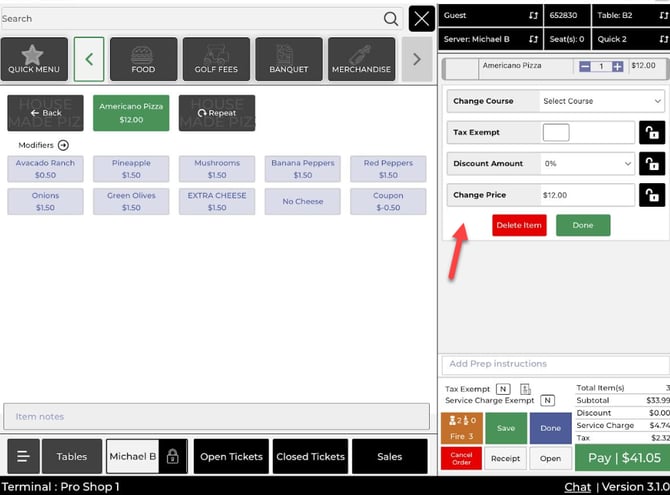Viewport: 670px width, 495px height.
Task: Open the Golf Fees category
Action: (x=216, y=59)
